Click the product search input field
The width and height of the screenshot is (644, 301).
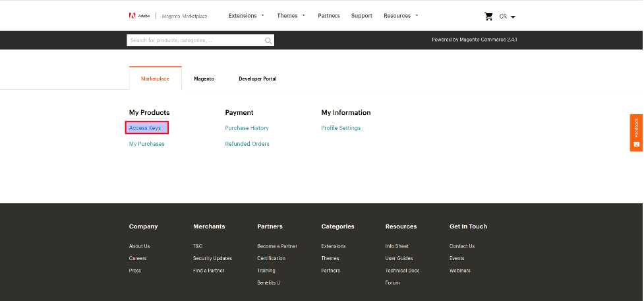pyautogui.click(x=196, y=40)
